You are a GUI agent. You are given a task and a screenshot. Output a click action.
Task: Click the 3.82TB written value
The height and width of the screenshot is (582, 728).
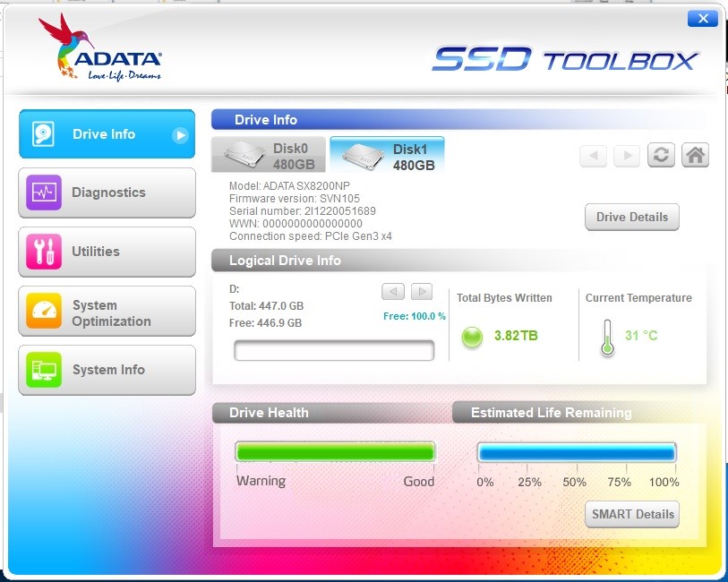click(516, 336)
